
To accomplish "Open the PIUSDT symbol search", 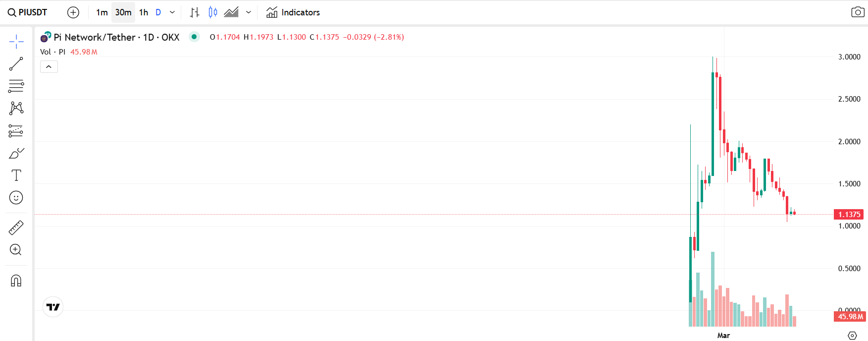I will (27, 12).
